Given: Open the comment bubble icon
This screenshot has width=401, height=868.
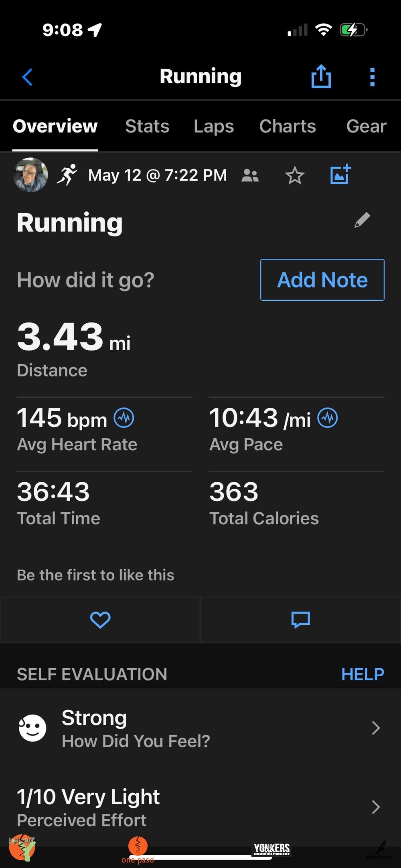Looking at the screenshot, I should (300, 620).
